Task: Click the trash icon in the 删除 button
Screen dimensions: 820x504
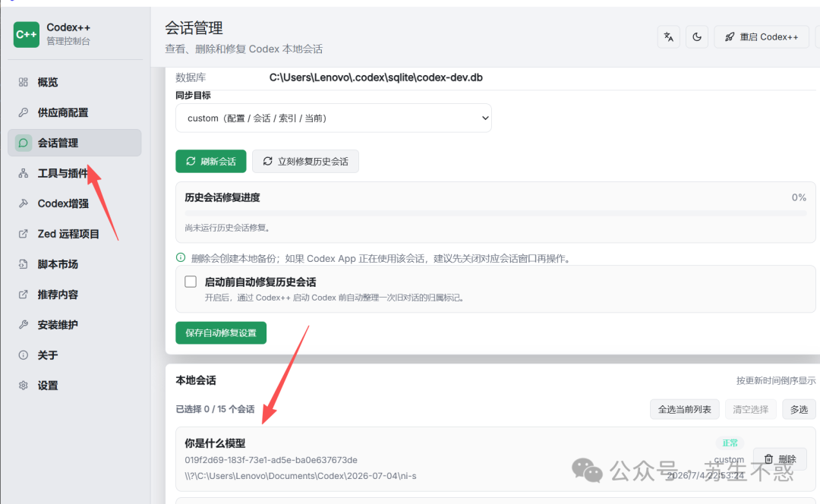Action: click(768, 459)
